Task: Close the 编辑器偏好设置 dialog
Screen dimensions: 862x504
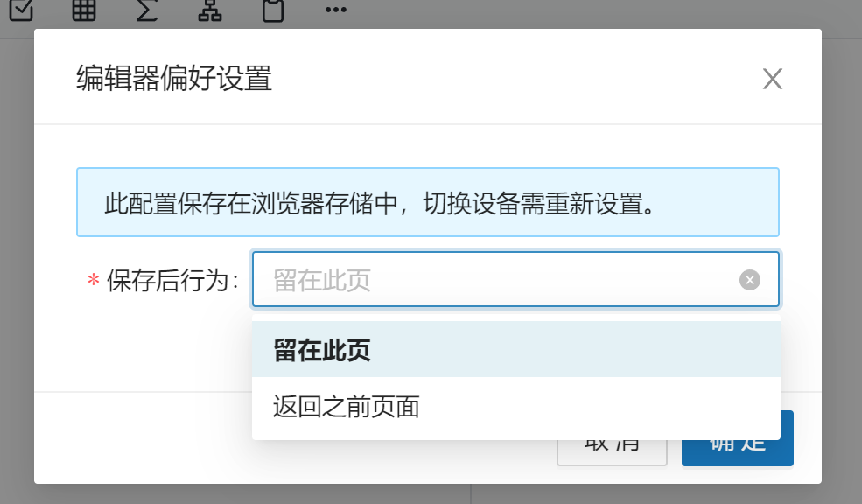Action: (773, 79)
